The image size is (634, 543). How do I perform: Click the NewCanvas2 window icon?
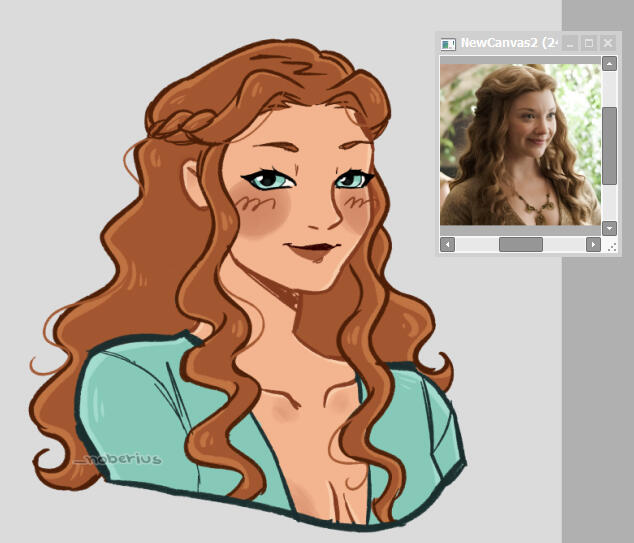(x=448, y=44)
